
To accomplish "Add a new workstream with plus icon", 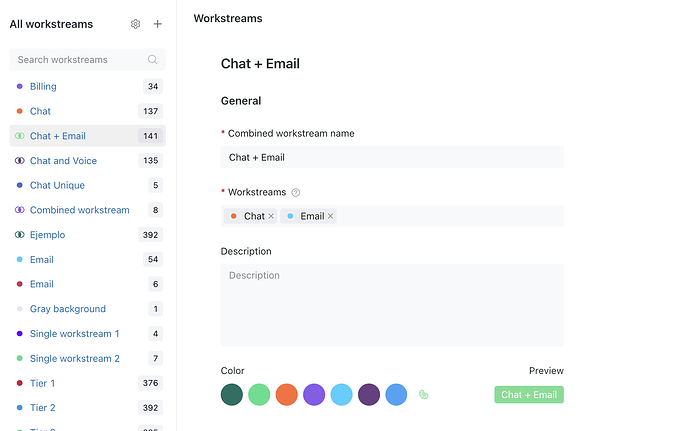I will pos(157,24).
